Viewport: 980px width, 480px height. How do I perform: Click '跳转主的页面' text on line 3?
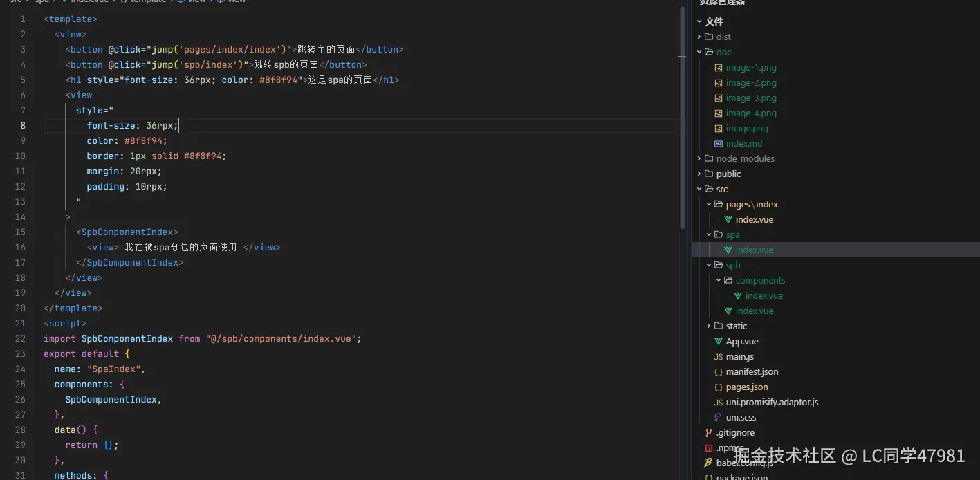click(x=326, y=49)
